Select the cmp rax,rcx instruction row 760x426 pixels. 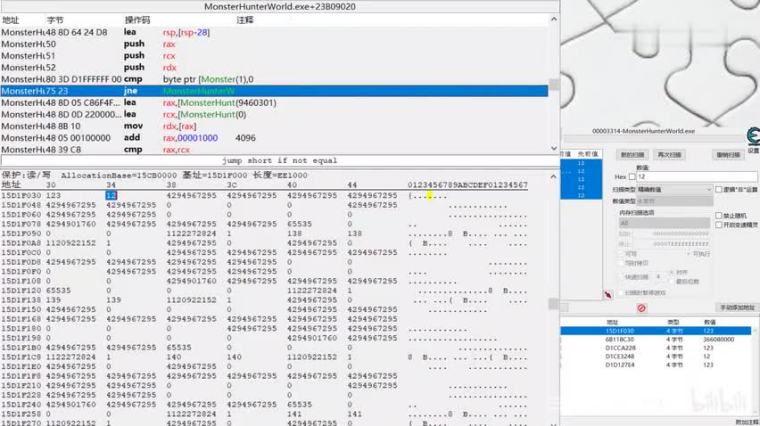click(274, 149)
